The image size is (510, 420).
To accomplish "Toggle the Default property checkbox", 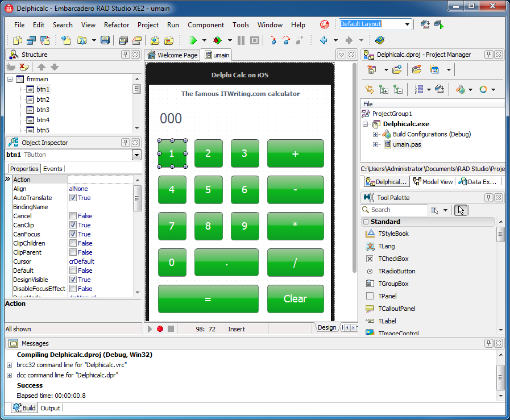I will point(73,271).
